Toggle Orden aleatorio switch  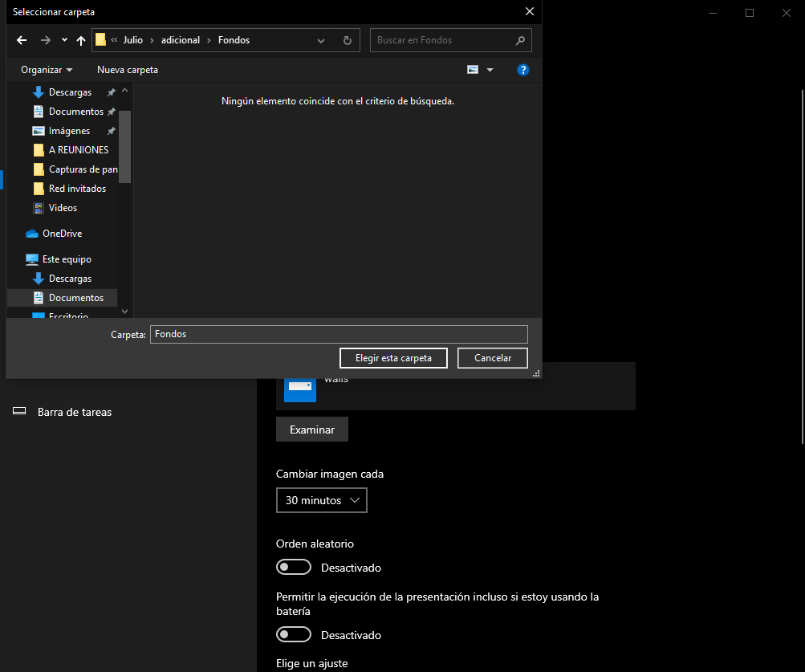pyautogui.click(x=294, y=568)
